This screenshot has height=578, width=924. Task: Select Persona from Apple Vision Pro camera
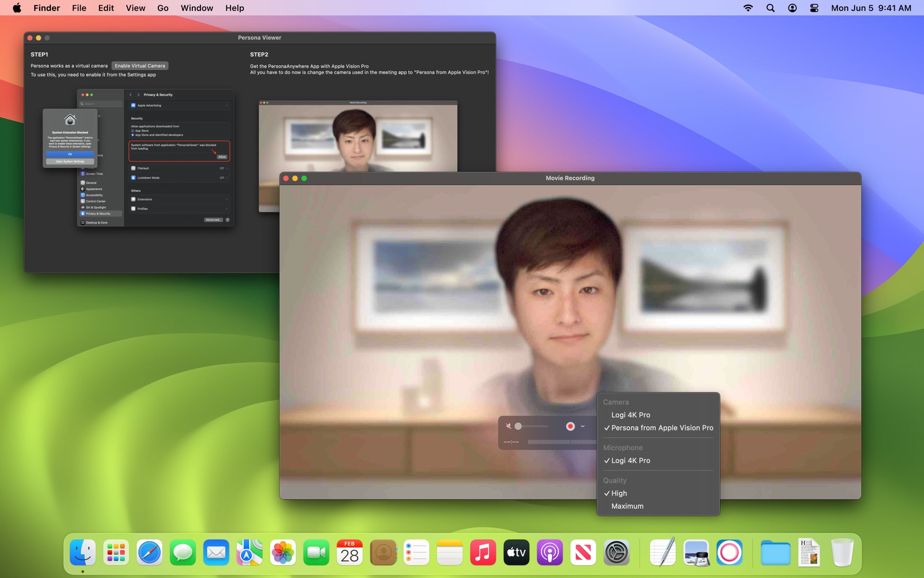pos(661,428)
